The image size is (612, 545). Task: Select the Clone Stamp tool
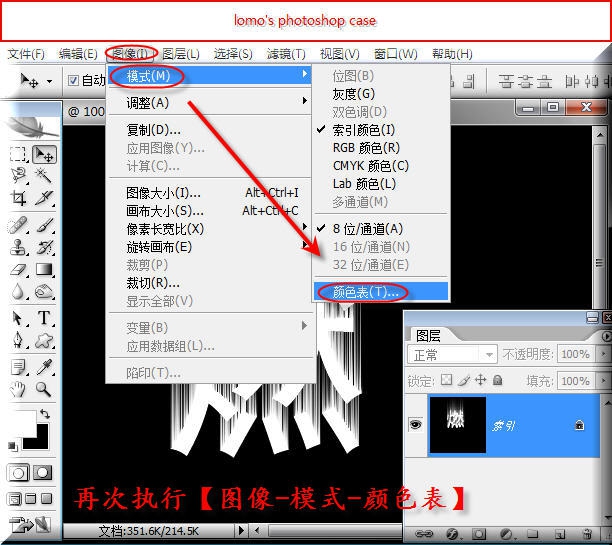click(18, 247)
